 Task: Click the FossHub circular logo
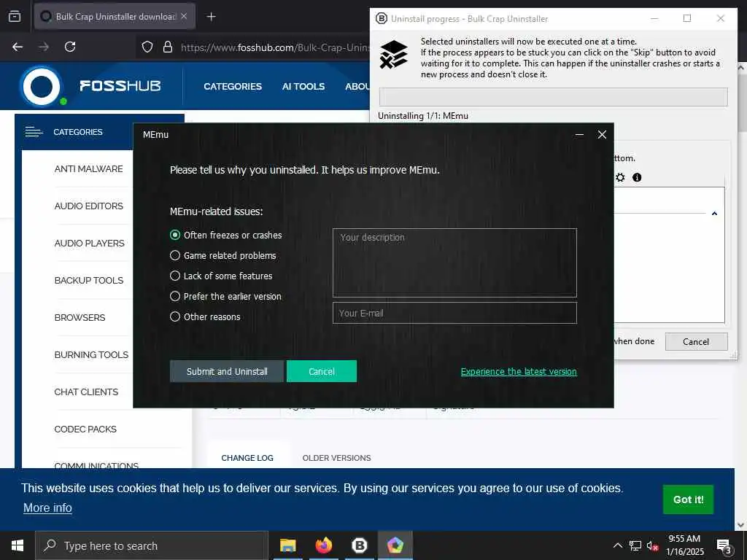pyautogui.click(x=42, y=86)
